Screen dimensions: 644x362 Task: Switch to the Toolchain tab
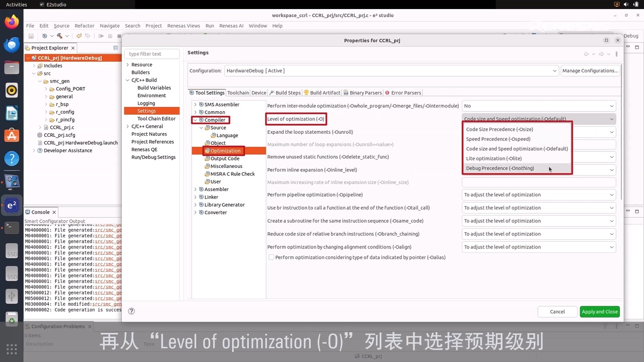click(x=238, y=93)
